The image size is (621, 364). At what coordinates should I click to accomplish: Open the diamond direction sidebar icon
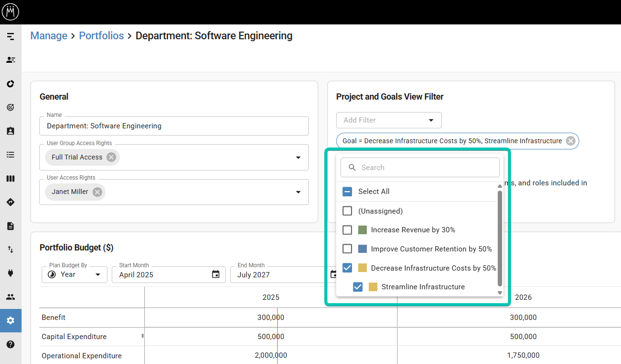(11, 202)
